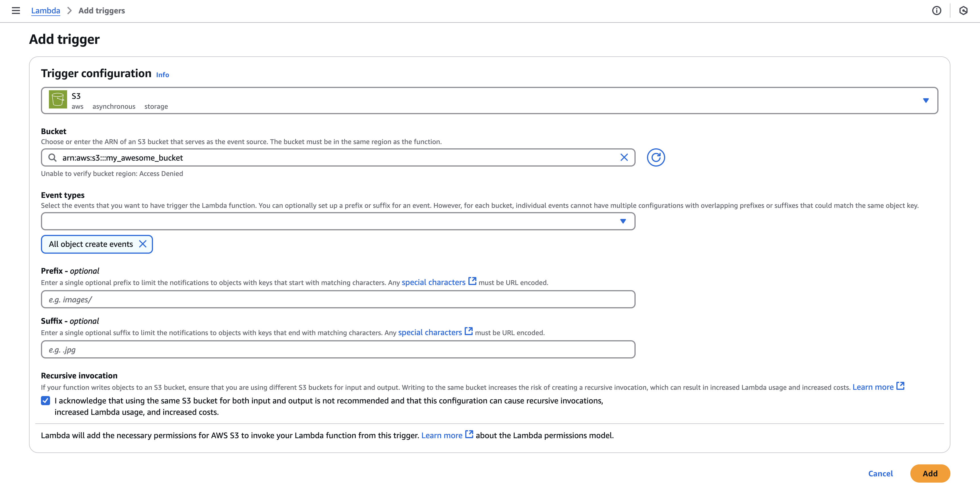Open the hamburger navigation menu

[16, 11]
